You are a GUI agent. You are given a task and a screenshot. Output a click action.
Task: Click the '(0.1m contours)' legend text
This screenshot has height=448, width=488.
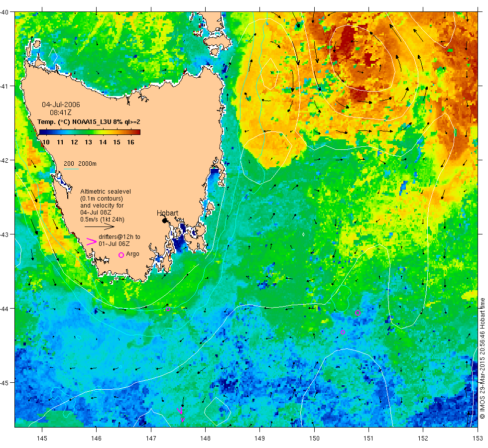[x=102, y=199]
